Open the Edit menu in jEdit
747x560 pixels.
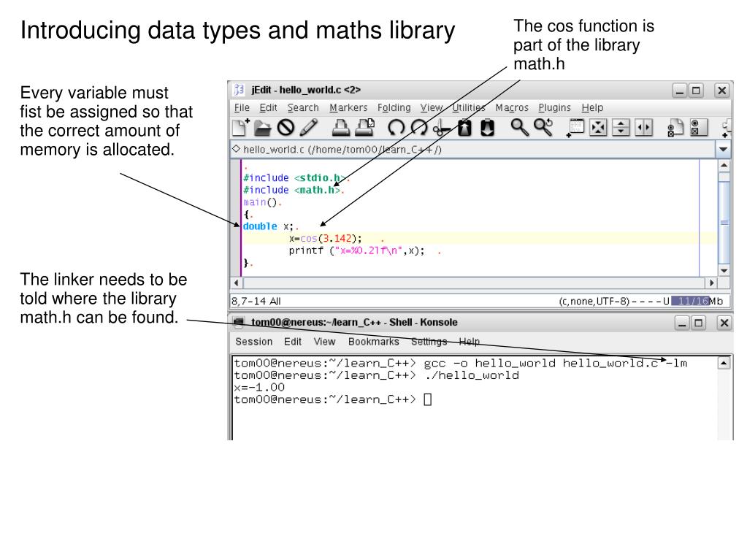click(268, 107)
